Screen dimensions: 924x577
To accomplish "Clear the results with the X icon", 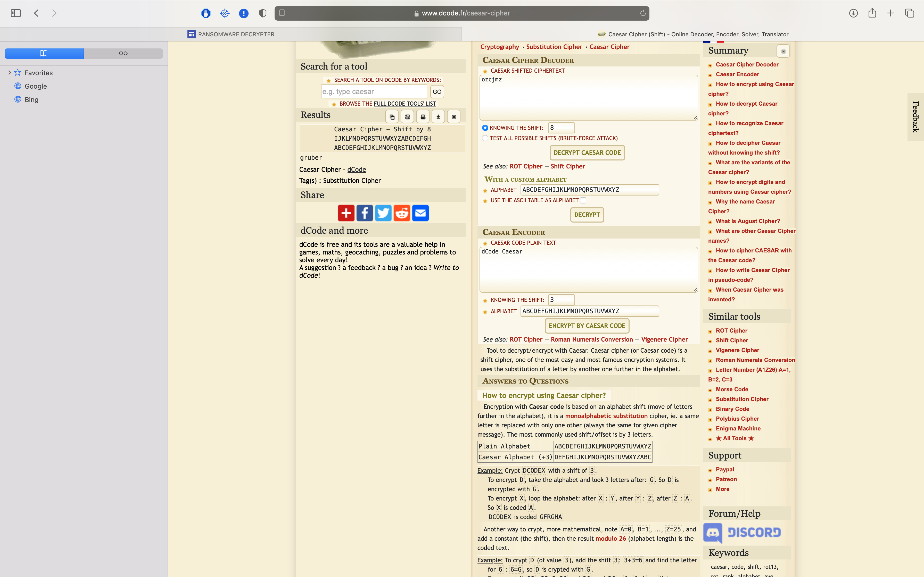I will point(453,116).
